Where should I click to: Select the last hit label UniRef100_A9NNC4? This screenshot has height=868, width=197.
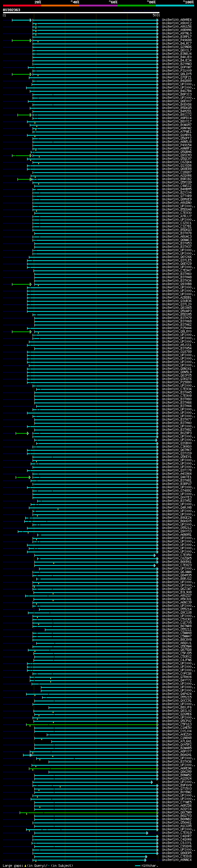tap(176, 860)
